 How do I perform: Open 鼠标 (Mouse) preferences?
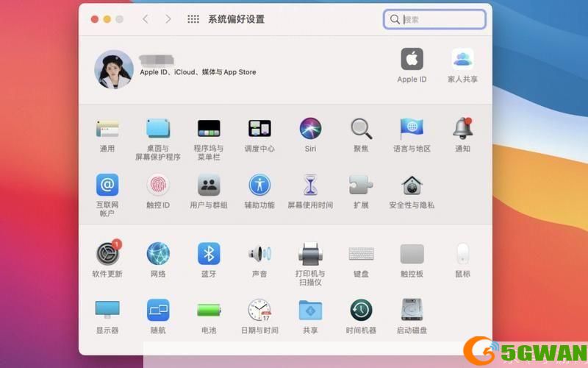pyautogui.click(x=463, y=254)
